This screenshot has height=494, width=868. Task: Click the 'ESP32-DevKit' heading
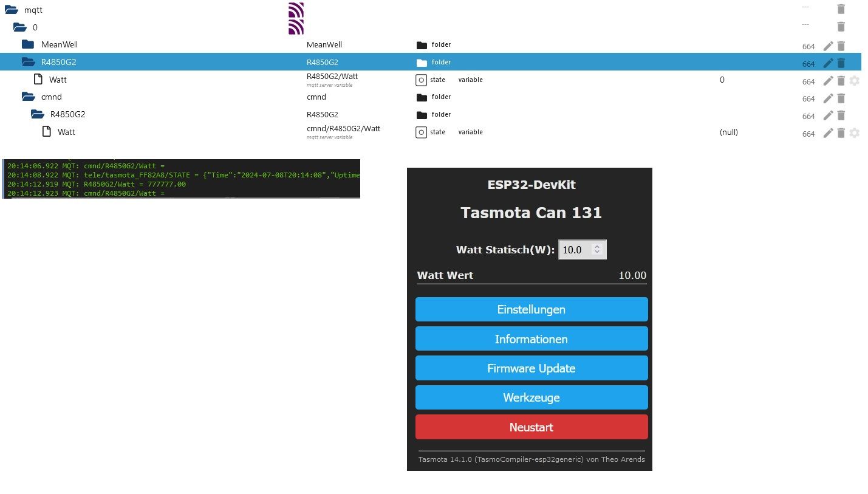click(531, 185)
